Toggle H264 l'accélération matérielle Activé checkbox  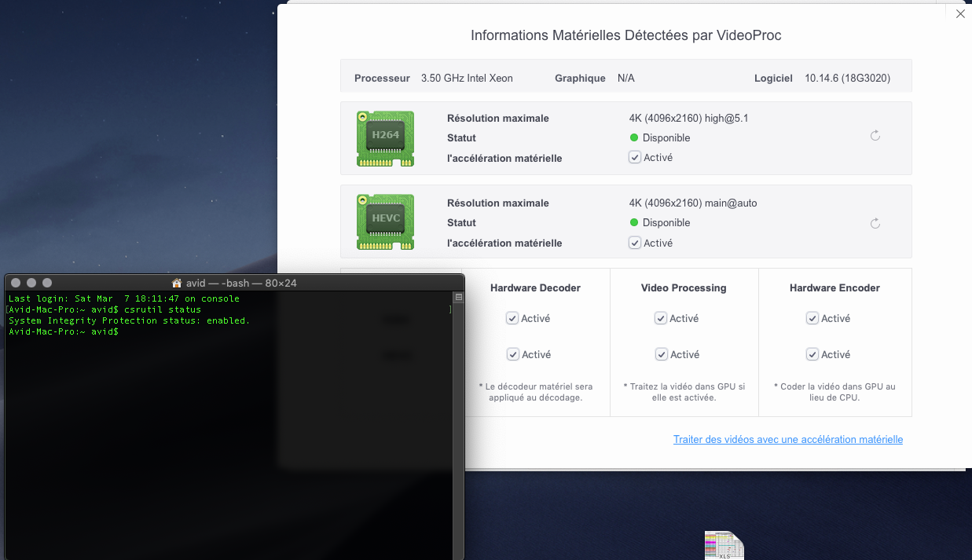tap(635, 157)
